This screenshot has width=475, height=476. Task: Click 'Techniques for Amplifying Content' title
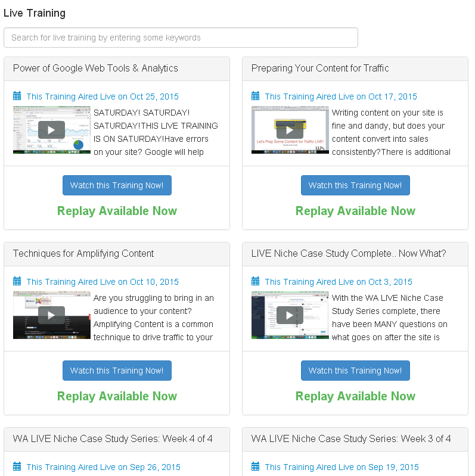(x=83, y=253)
